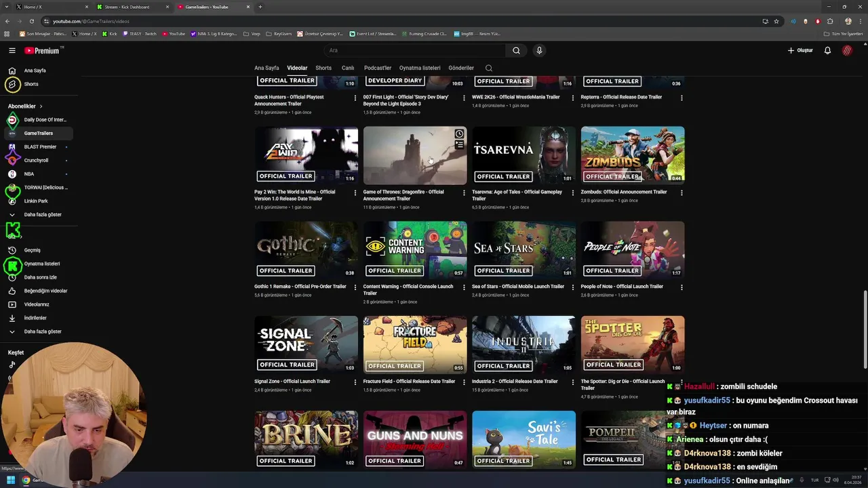Screen dimensions: 868x488
Task: Open options menu for Game of Thrones: Dragonfire
Action: 464,192
